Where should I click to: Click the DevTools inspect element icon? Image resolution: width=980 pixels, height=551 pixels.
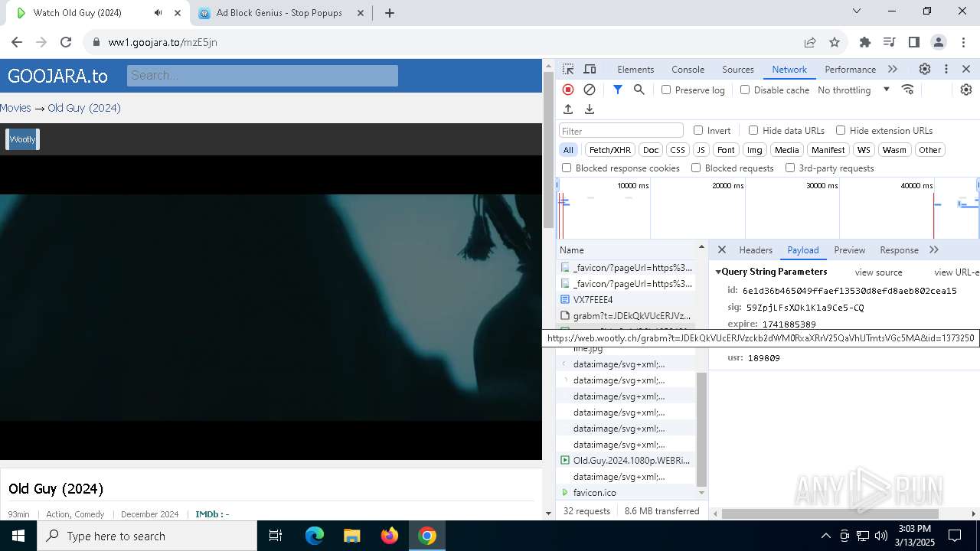tap(568, 69)
